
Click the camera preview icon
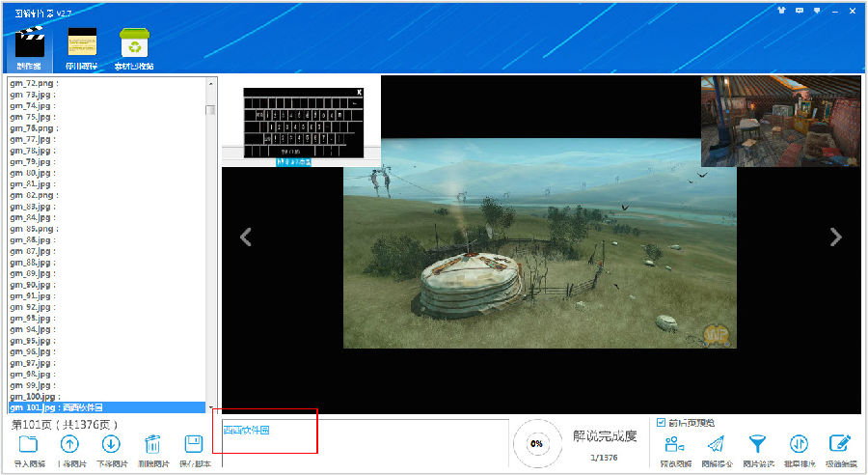tap(675, 444)
